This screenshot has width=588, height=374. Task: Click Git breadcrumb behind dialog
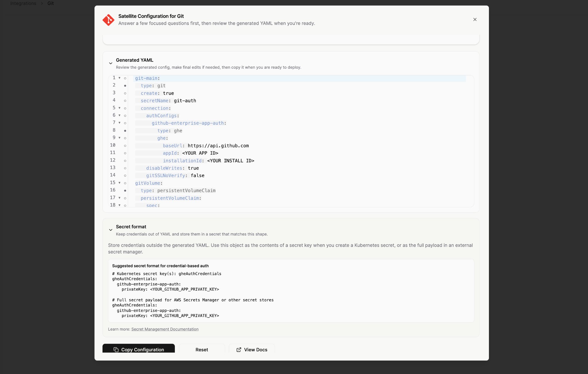(x=51, y=3)
